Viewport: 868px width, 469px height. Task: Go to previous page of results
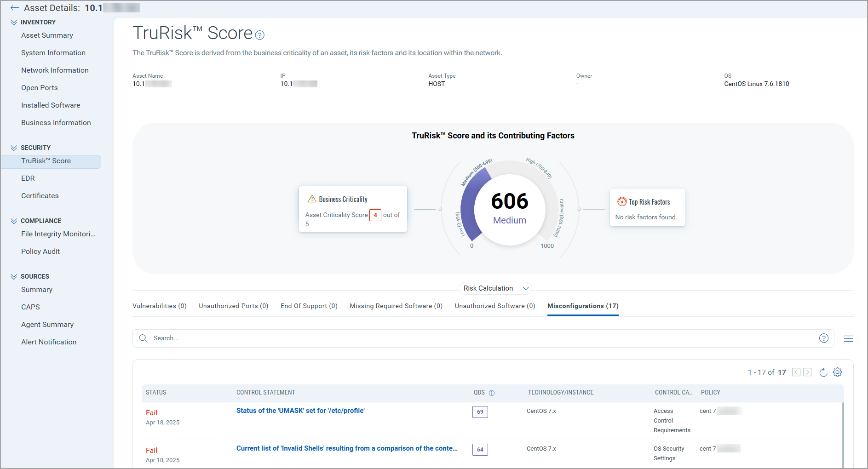tap(796, 372)
